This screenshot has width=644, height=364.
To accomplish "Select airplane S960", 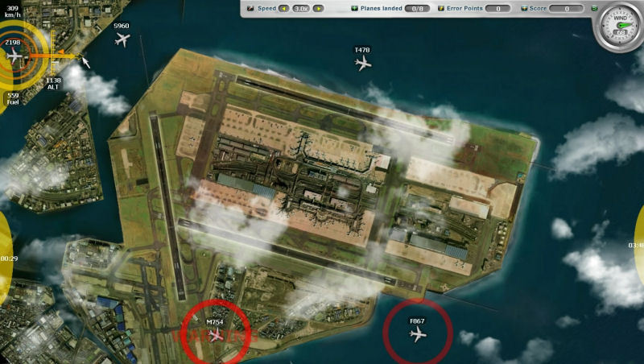I will 122,39.
